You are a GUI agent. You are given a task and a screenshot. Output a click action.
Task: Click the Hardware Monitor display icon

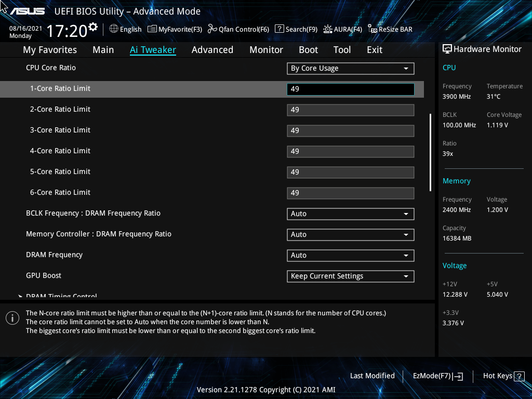pos(447,49)
